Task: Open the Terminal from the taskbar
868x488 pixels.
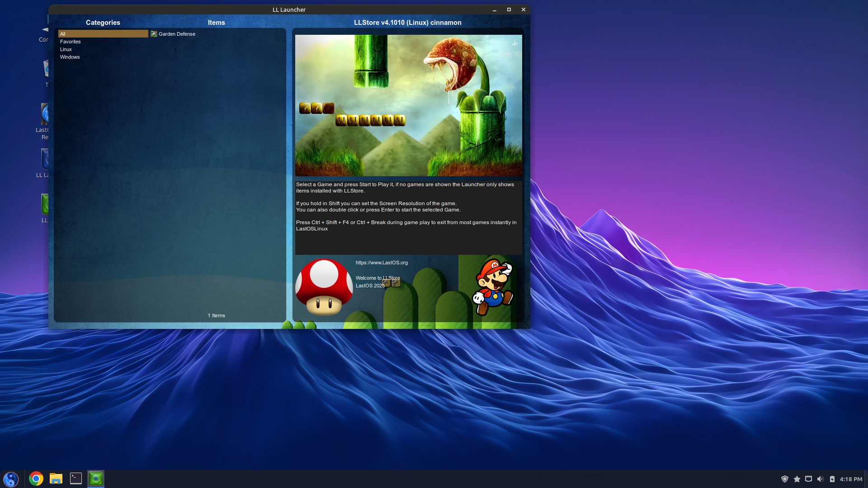Action: [76, 479]
